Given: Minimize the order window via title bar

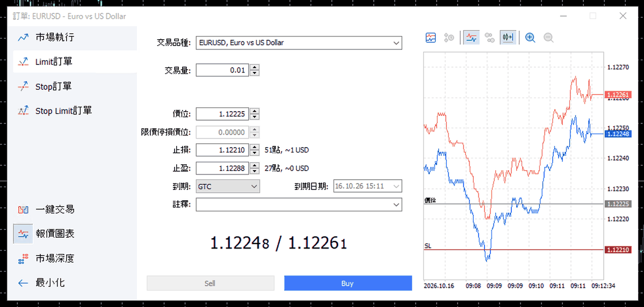Looking at the screenshot, I should coord(563,16).
